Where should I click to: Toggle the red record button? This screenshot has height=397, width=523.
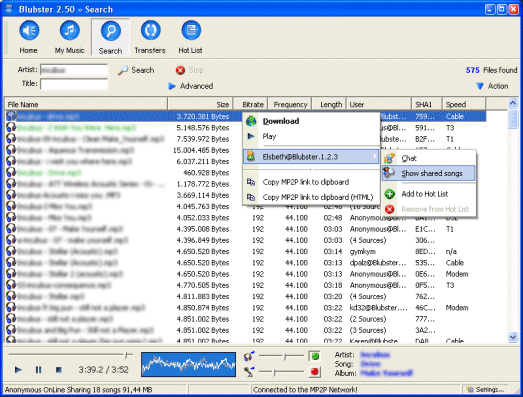tap(315, 371)
